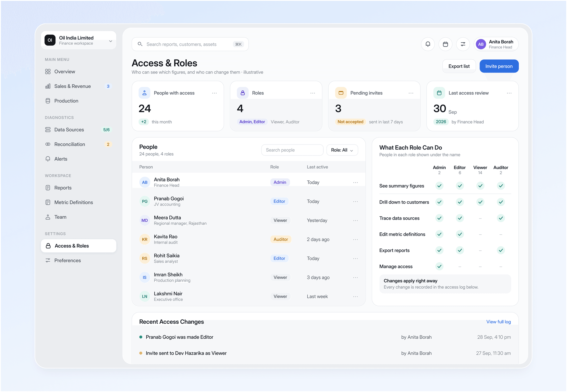Go to Overview in main menu
567x392 pixels.
tap(78, 72)
